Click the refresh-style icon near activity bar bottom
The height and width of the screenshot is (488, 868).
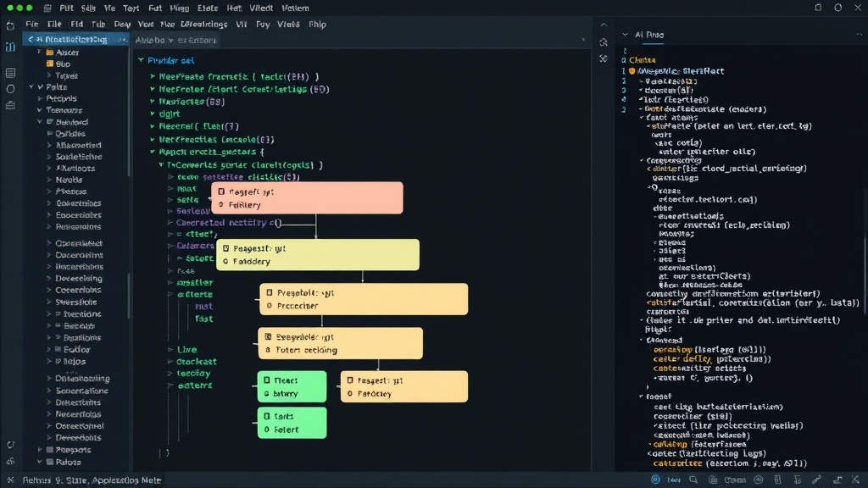tap(10, 445)
